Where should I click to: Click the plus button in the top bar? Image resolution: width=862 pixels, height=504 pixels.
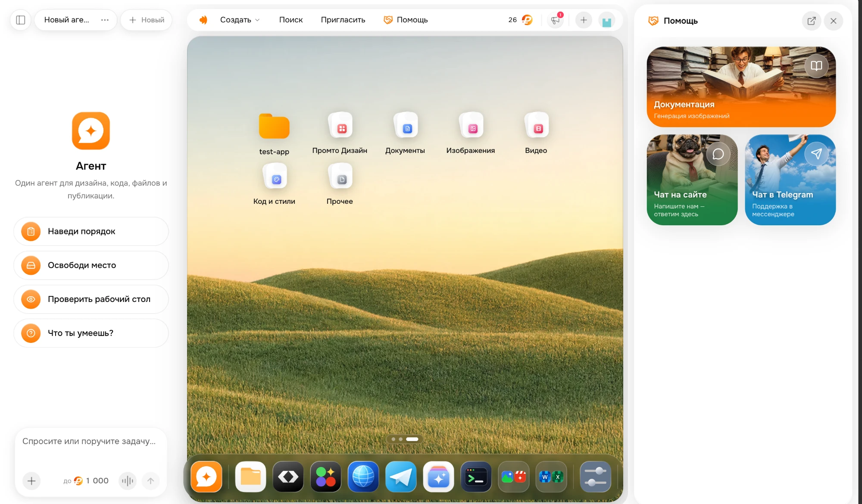tap(584, 20)
